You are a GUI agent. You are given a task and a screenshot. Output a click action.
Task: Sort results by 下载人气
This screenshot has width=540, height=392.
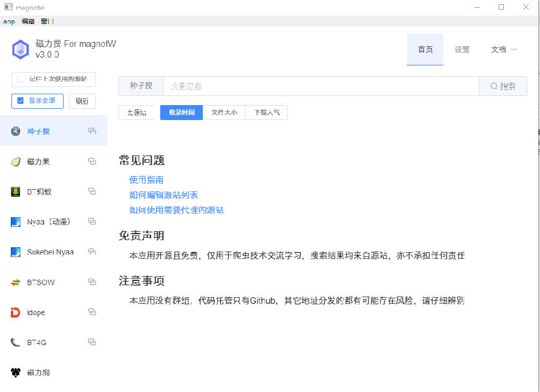267,112
